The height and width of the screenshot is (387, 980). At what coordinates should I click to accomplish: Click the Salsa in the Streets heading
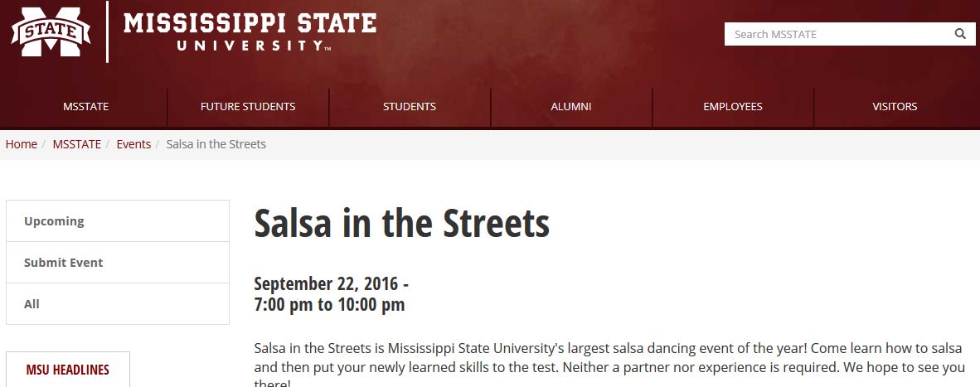click(x=402, y=223)
